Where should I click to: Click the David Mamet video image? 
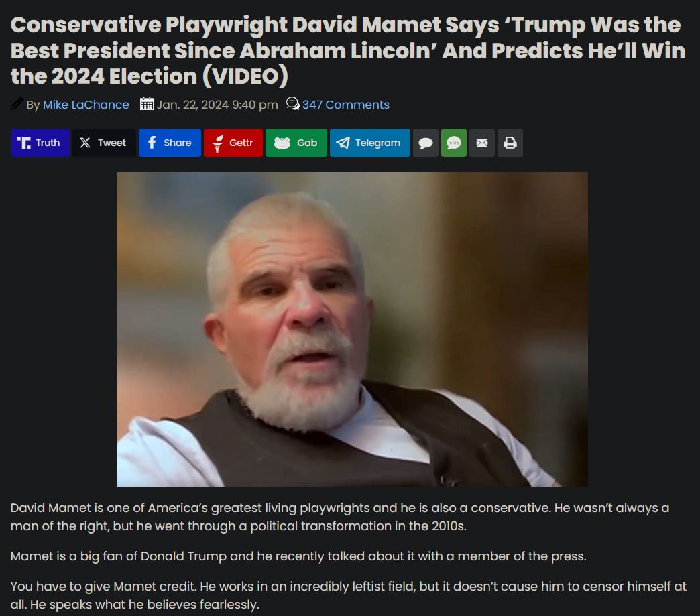click(x=352, y=329)
